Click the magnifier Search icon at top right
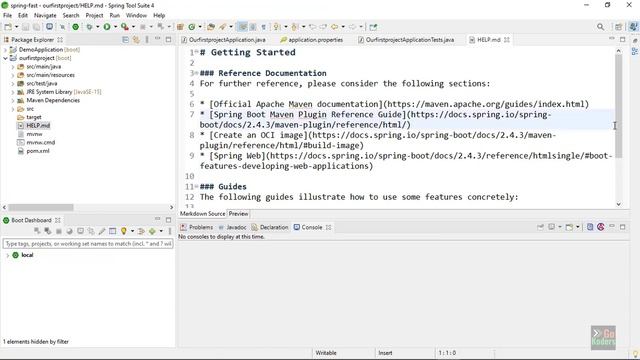Image resolution: width=640 pixels, height=360 pixels. coord(600,27)
